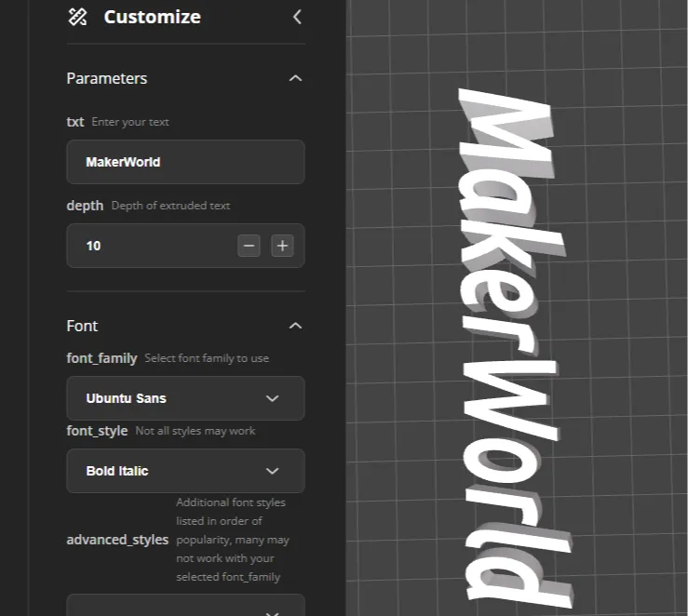Collapse the Font section chevron
This screenshot has width=688, height=616.
[x=295, y=326]
